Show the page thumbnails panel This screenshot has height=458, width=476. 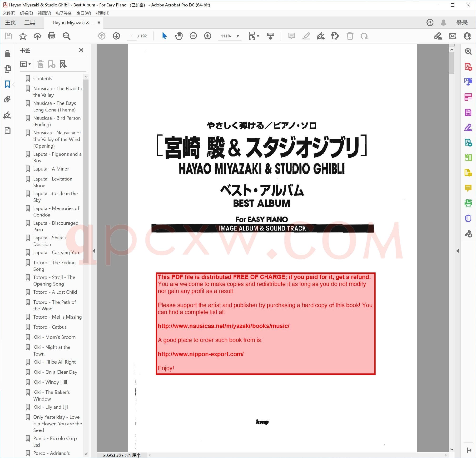(x=8, y=69)
